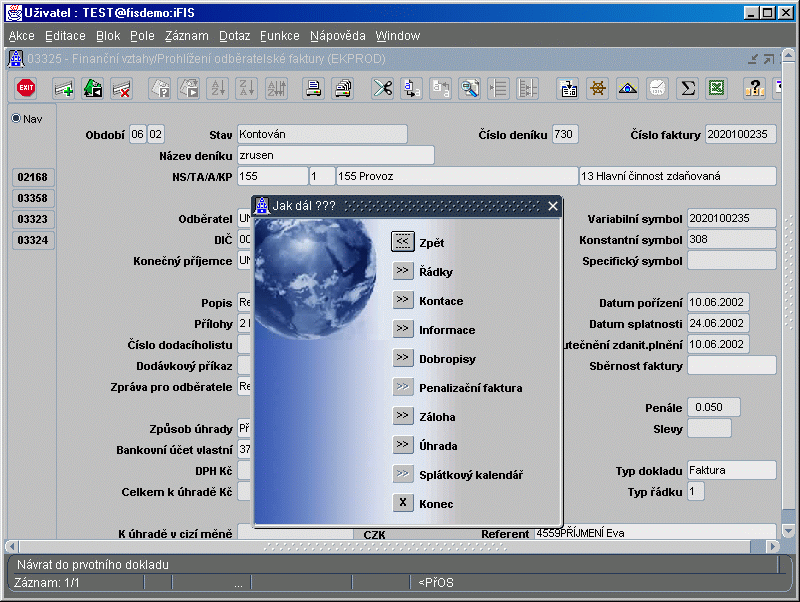Image resolution: width=800 pixels, height=602 pixels.
Task: Open the Nápověda menu
Action: [x=337, y=36]
